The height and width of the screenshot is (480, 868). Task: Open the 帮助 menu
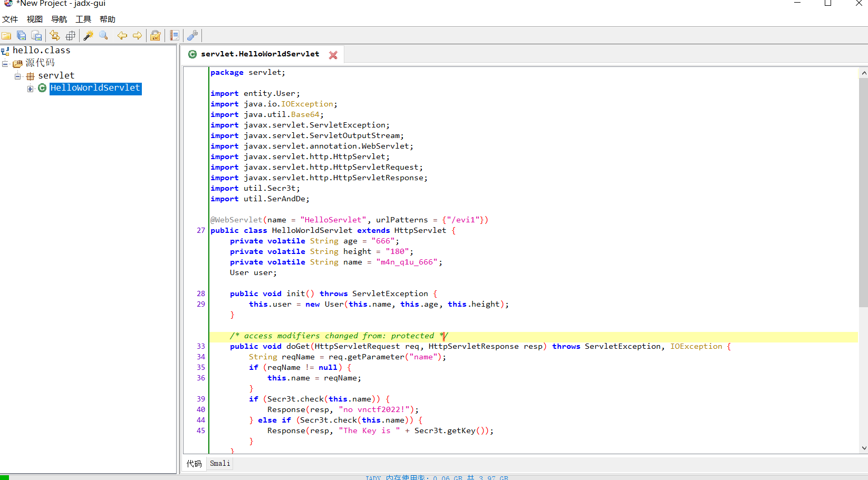pyautogui.click(x=108, y=19)
